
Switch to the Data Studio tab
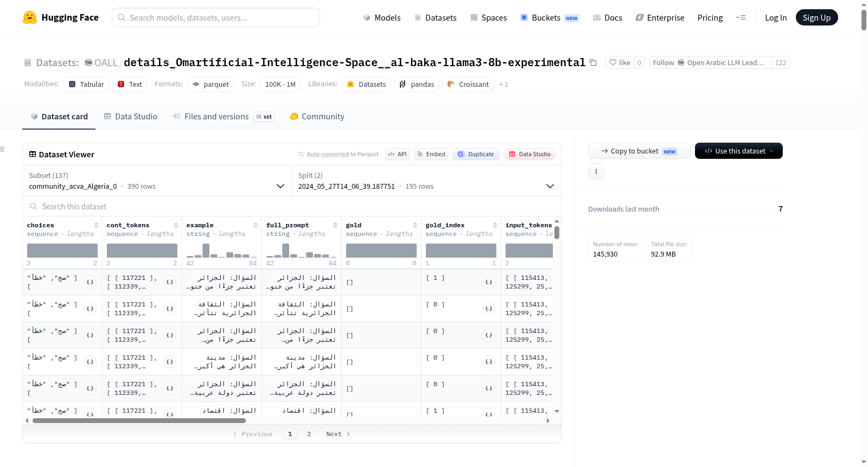(131, 117)
